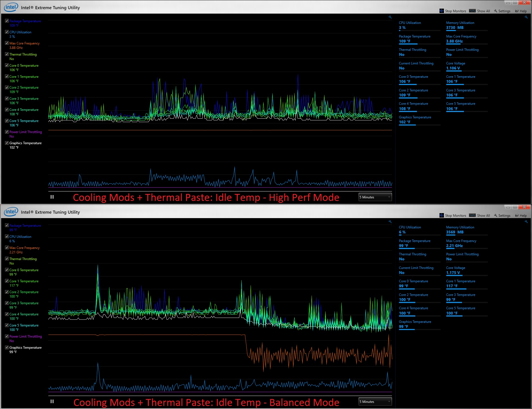The image size is (532, 409).
Task: Click the Intel logo in the top window
Action: click(x=11, y=7)
